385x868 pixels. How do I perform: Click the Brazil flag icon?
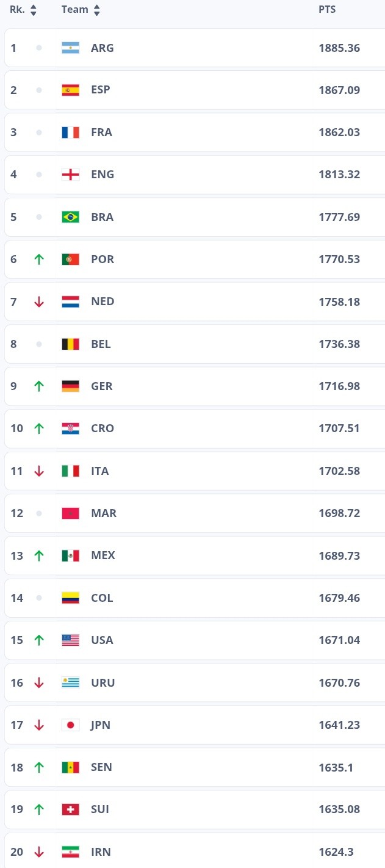pyautogui.click(x=70, y=217)
